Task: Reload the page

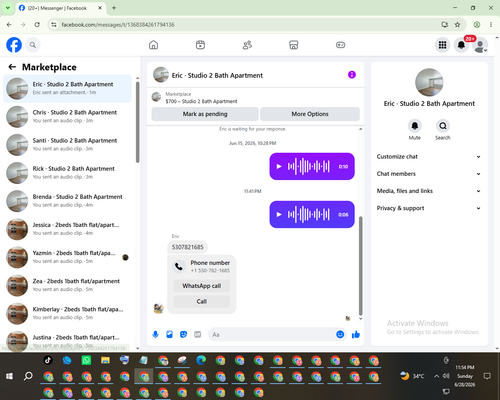Action: [37, 25]
